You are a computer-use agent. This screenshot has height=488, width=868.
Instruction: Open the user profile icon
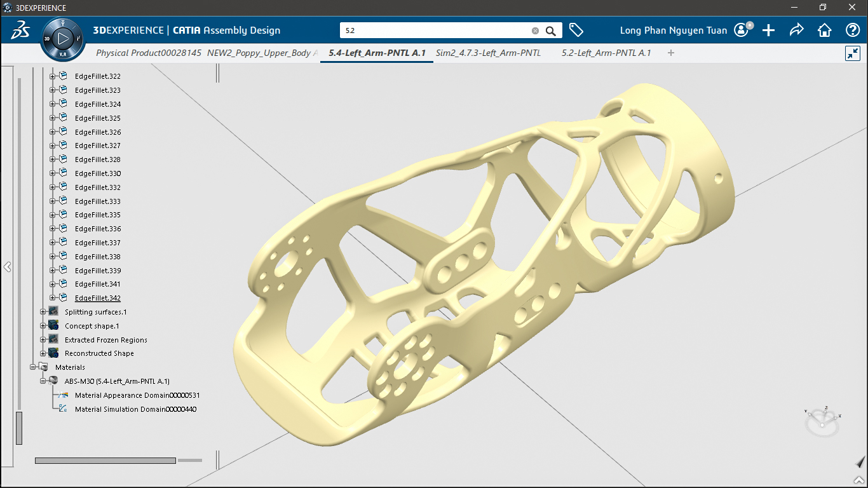(741, 30)
